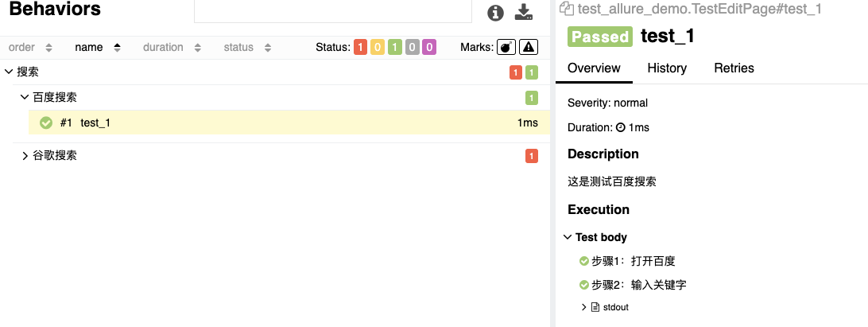This screenshot has width=868, height=327.
Task: Expand the 谷歌搜索 group
Action: [x=25, y=156]
